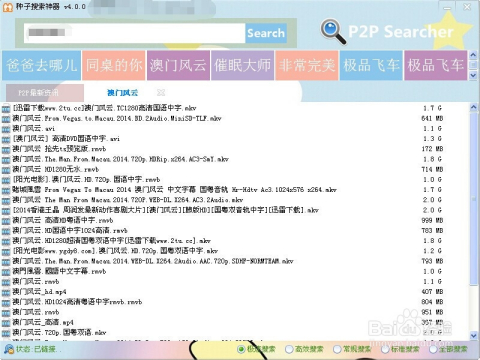The image size is (480, 360).
Task: Click the P2P Searcher magnifier logo
Action: (332, 32)
